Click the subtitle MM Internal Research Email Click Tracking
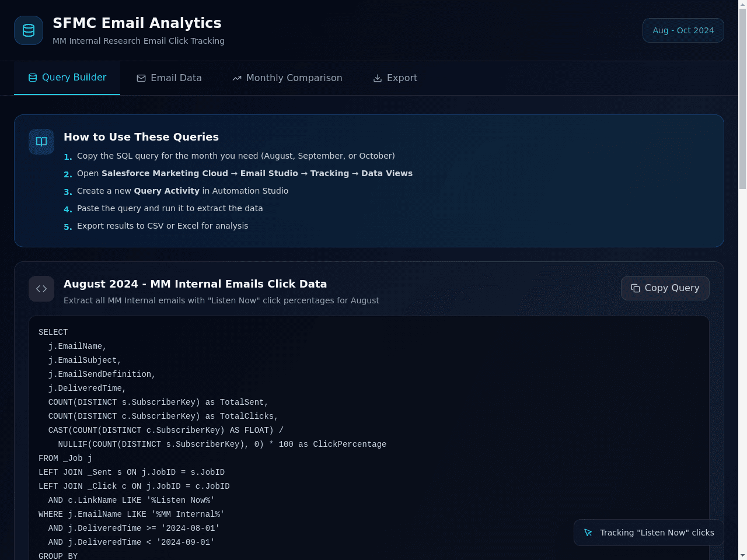Image resolution: width=747 pixels, height=560 pixels. click(138, 41)
